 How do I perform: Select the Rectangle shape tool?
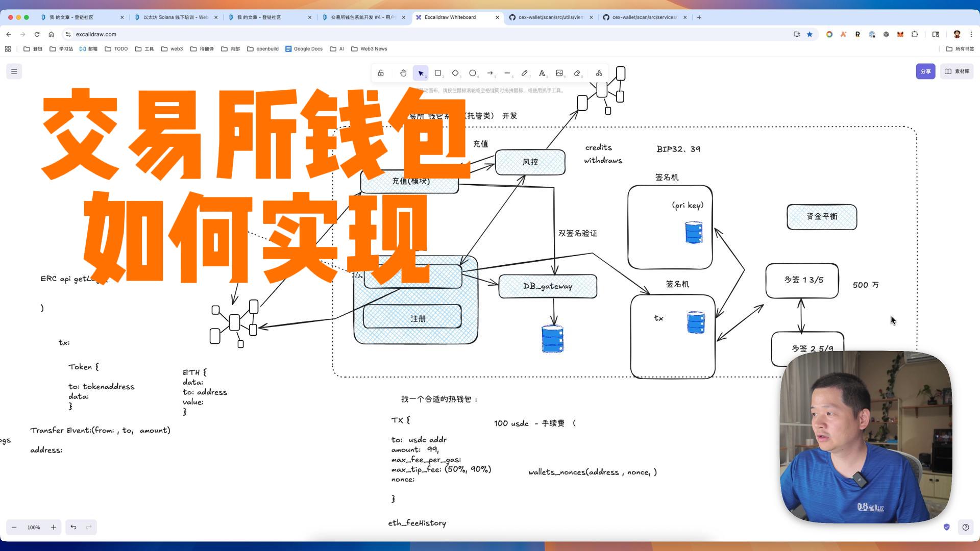(438, 73)
